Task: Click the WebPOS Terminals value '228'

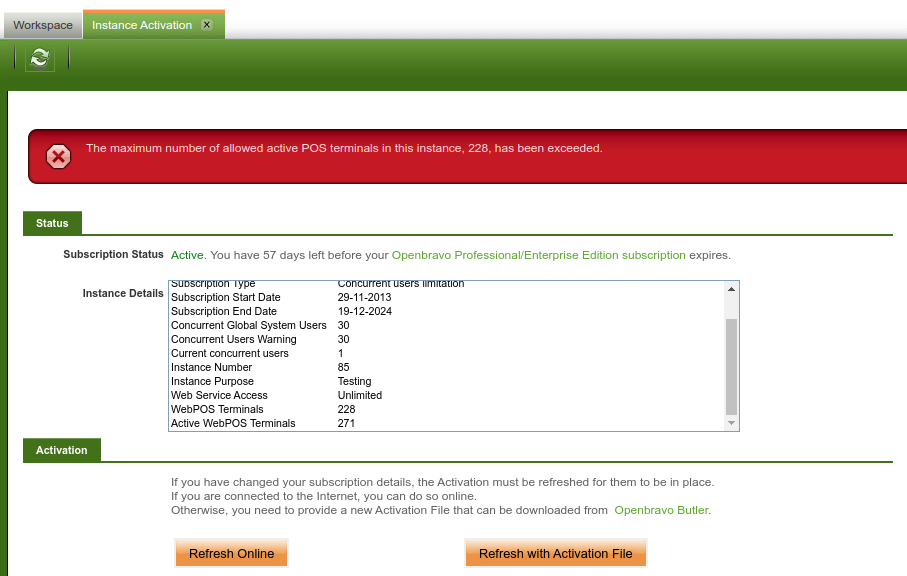Action: [x=346, y=409]
